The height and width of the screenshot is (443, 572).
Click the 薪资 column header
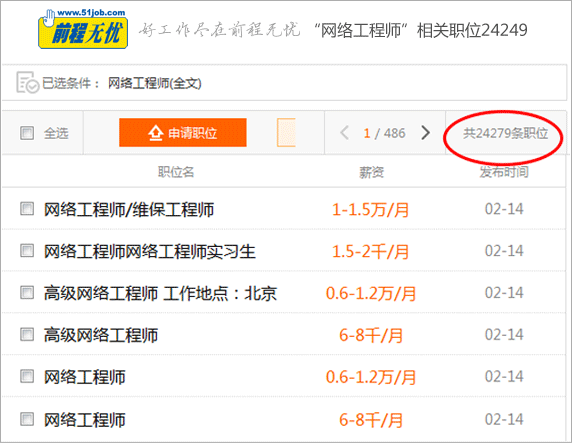pos(371,172)
